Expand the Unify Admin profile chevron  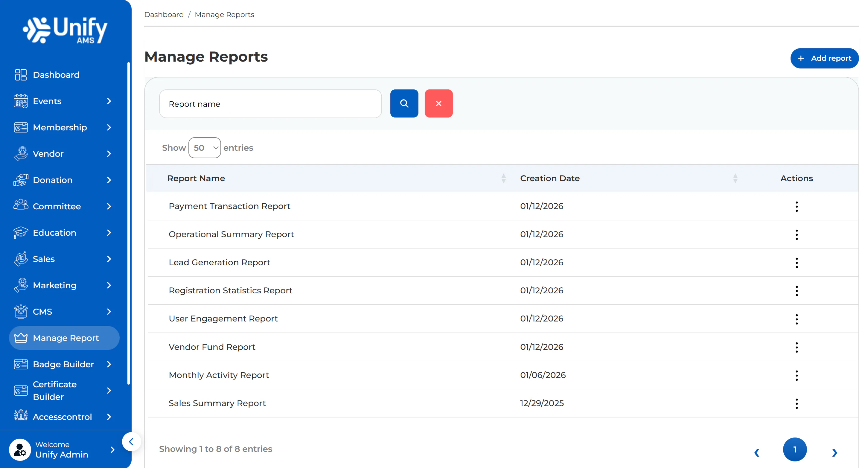tap(112, 449)
